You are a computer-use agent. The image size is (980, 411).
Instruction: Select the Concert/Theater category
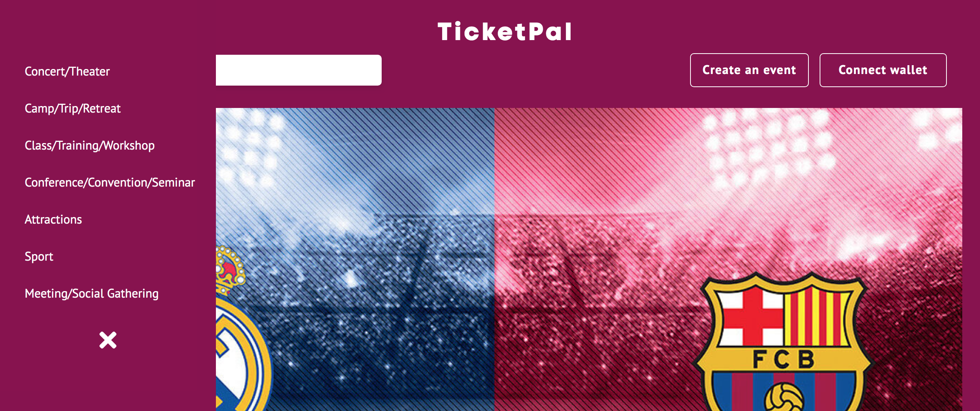click(x=67, y=71)
